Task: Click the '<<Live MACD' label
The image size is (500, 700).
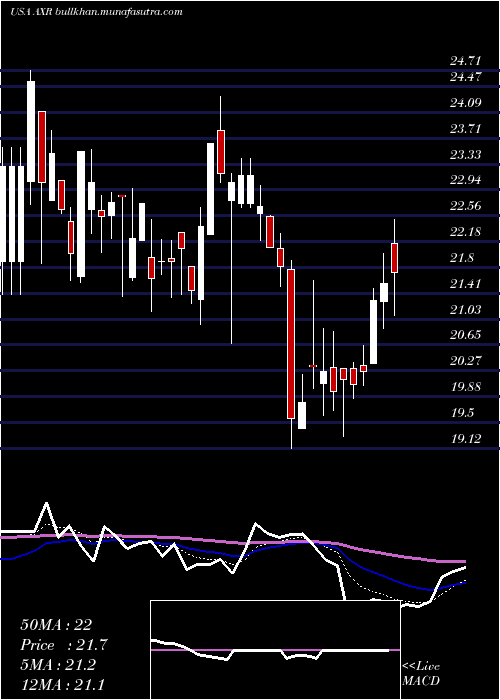Action: [x=421, y=674]
